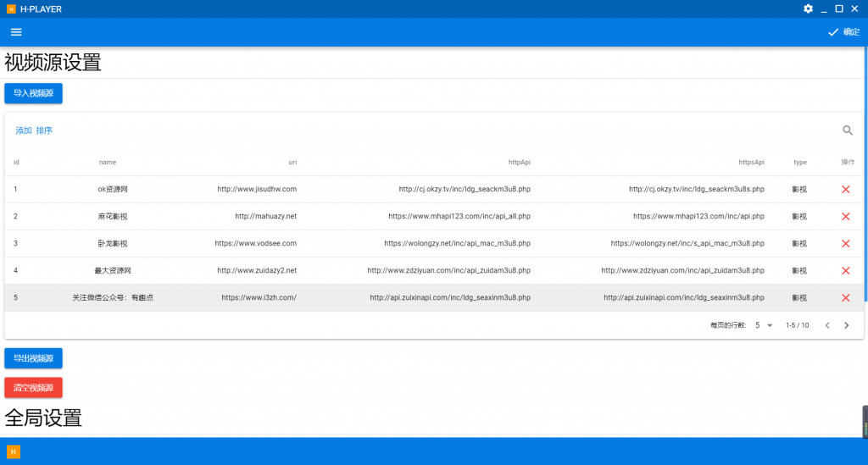868x465 pixels.
Task: Open the hamburger navigation menu
Action: click(x=16, y=32)
